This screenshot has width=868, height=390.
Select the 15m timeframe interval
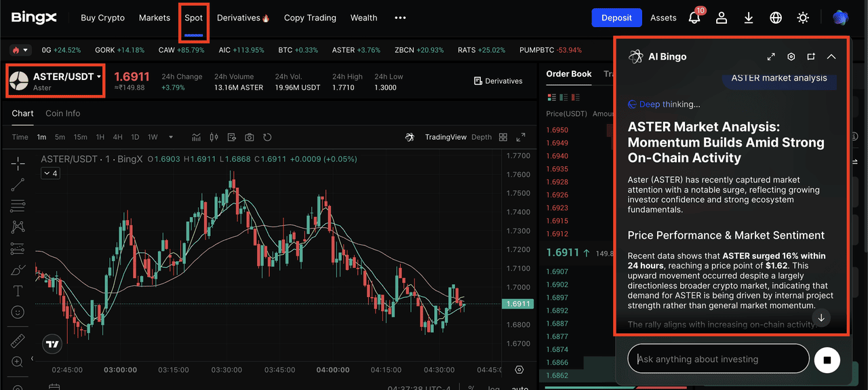click(x=80, y=137)
